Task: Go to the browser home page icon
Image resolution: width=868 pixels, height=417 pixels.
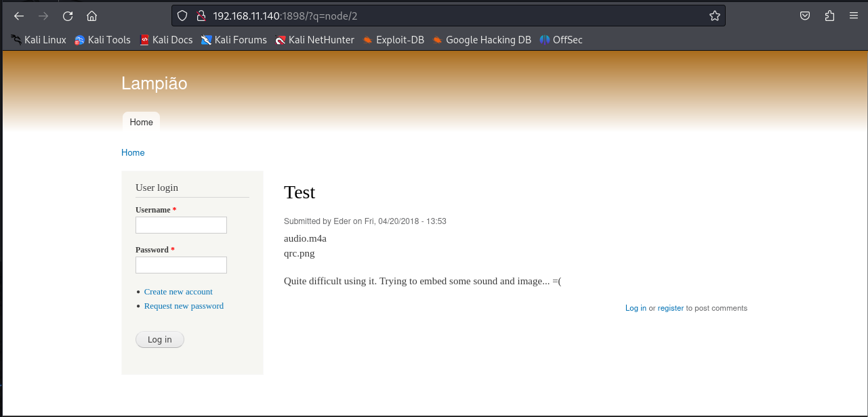Action: pos(92,16)
